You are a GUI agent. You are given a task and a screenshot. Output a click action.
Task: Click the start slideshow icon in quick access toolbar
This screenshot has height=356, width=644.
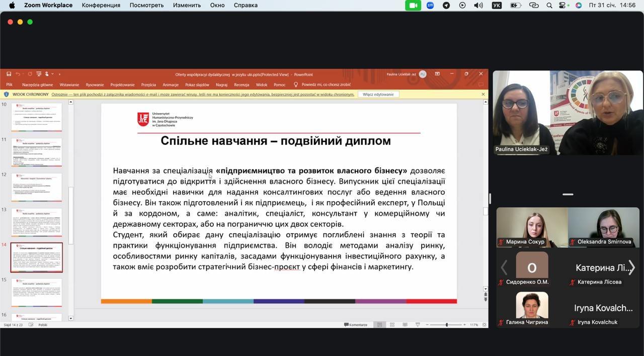pos(38,74)
